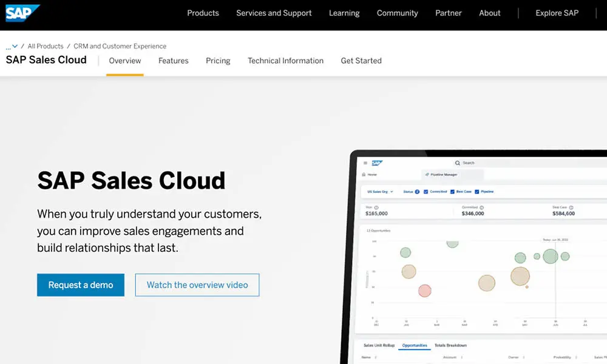The height and width of the screenshot is (364, 607).
Task: Disable the Pipeline filter checkbox
Action: (476, 191)
